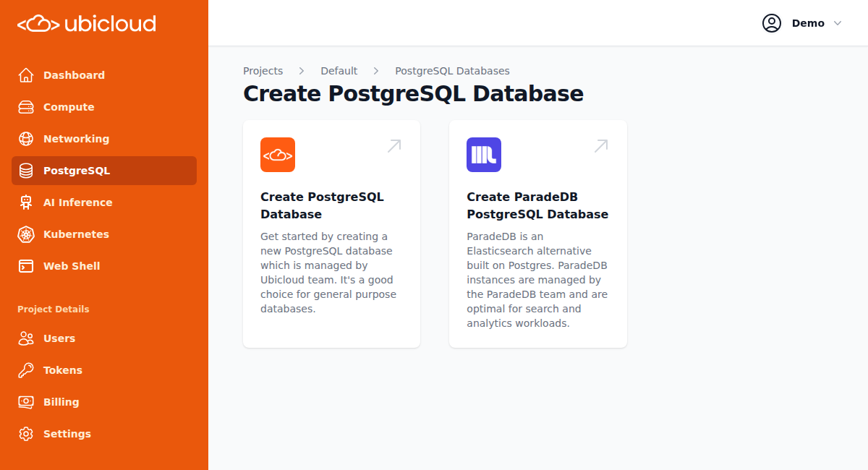Click the purple ParadeDB card icon
Screen dimensions: 868x470
[484, 155]
